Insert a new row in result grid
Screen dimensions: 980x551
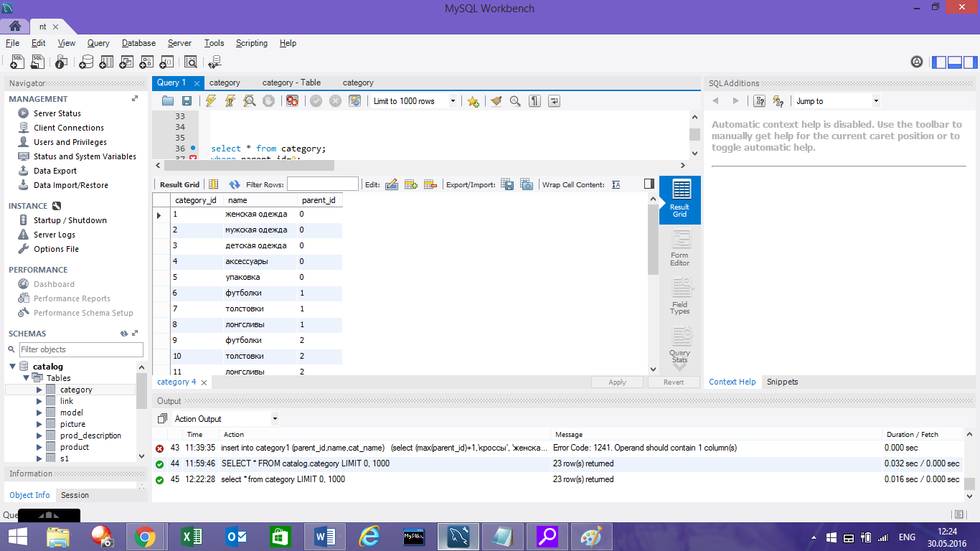[x=411, y=184]
